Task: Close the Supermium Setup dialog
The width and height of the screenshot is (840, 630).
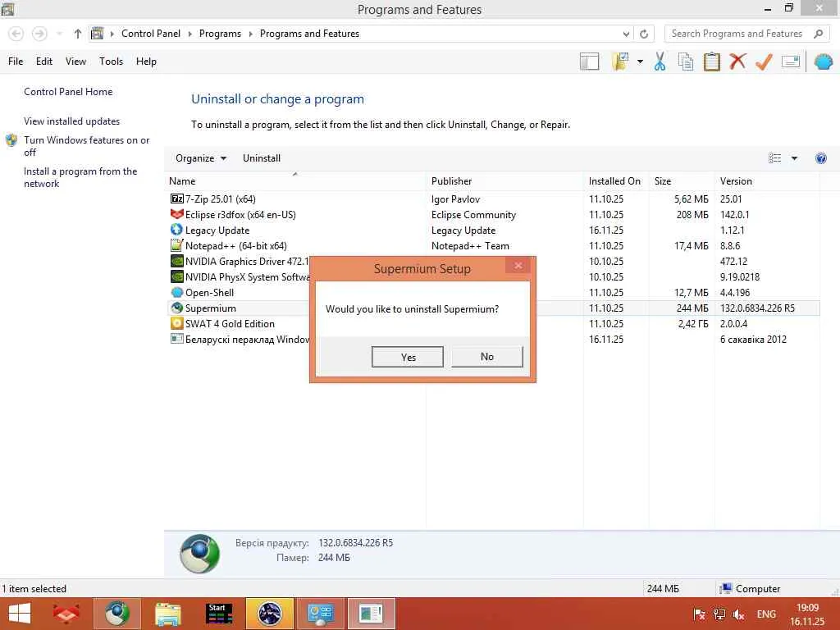Action: pyautogui.click(x=518, y=265)
